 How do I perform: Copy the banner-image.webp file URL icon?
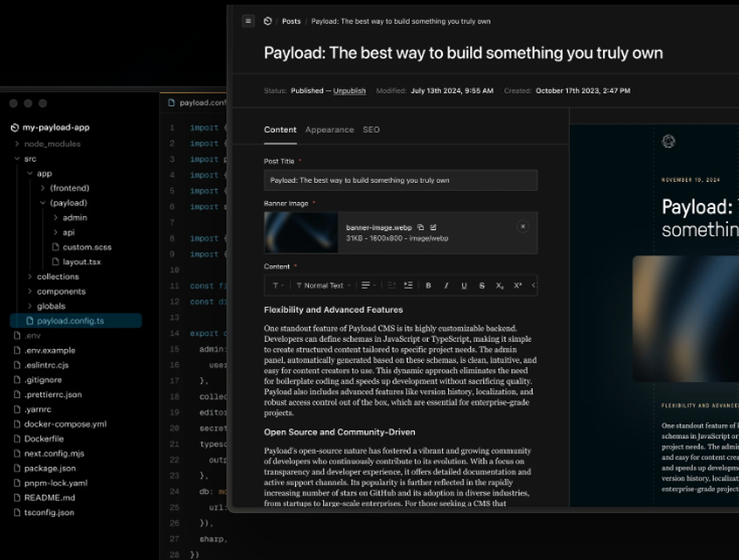coord(420,228)
